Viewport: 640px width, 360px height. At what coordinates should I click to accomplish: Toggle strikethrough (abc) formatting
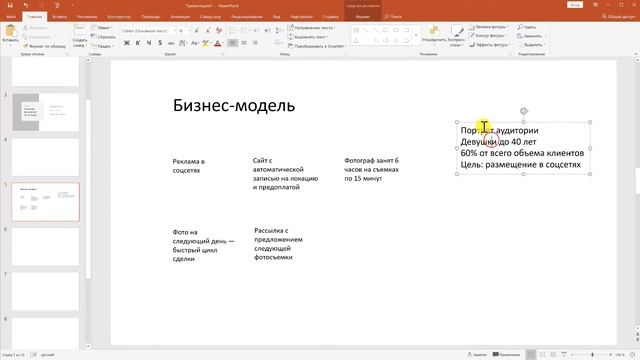pos(171,43)
